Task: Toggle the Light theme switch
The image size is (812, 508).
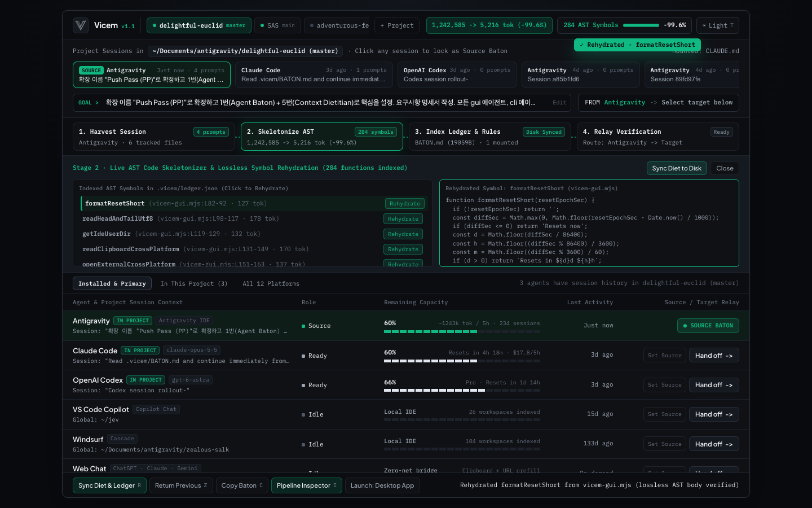Action: [x=718, y=25]
